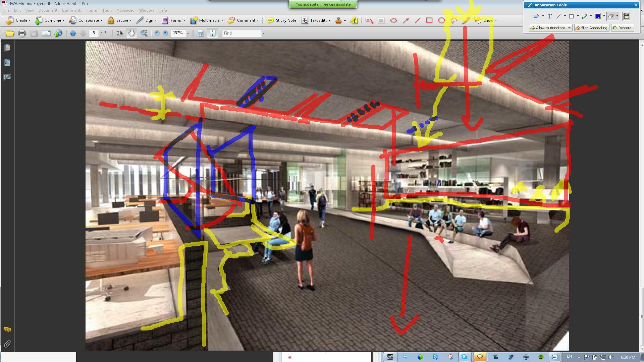The image size is (644, 362).
Task: Select the red Arrow drawing tool
Action: [x=406, y=20]
